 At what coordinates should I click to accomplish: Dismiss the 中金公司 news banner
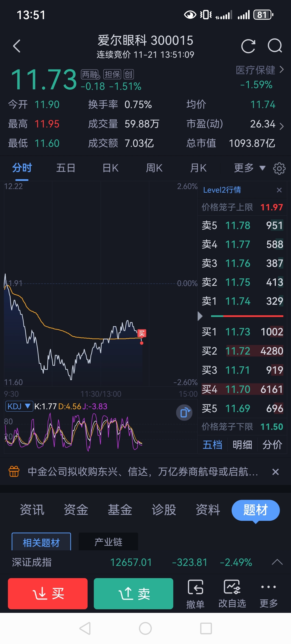click(x=275, y=472)
